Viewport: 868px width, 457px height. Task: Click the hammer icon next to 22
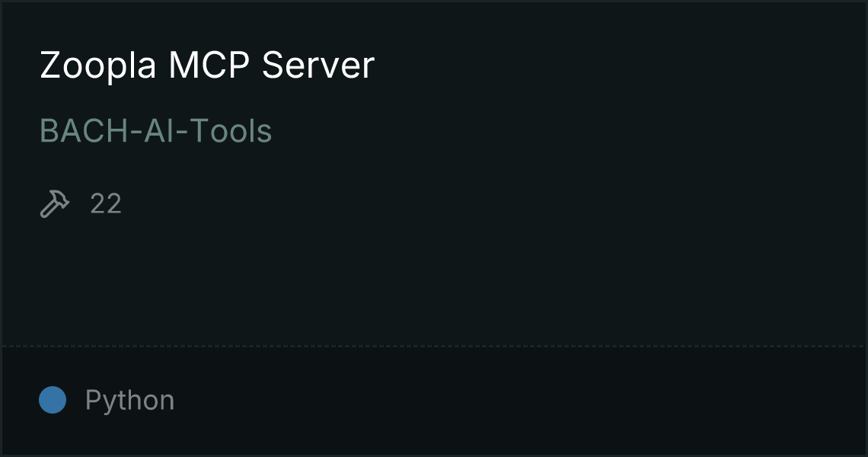coord(55,204)
